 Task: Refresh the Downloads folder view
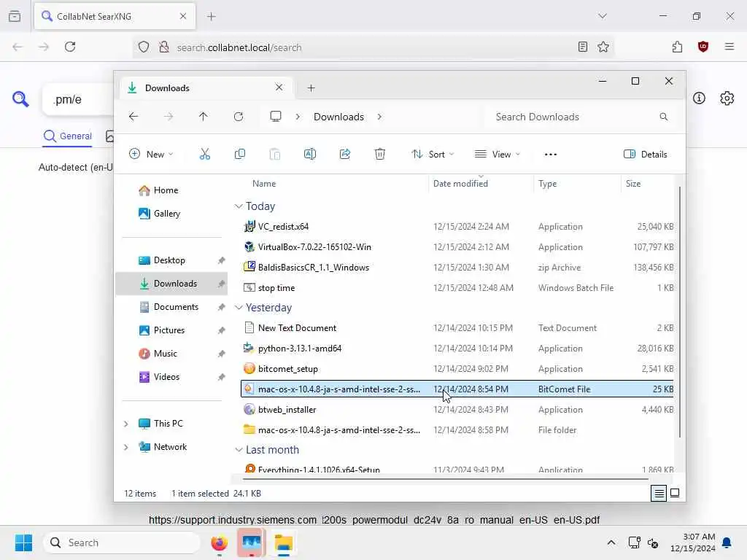coord(239,117)
